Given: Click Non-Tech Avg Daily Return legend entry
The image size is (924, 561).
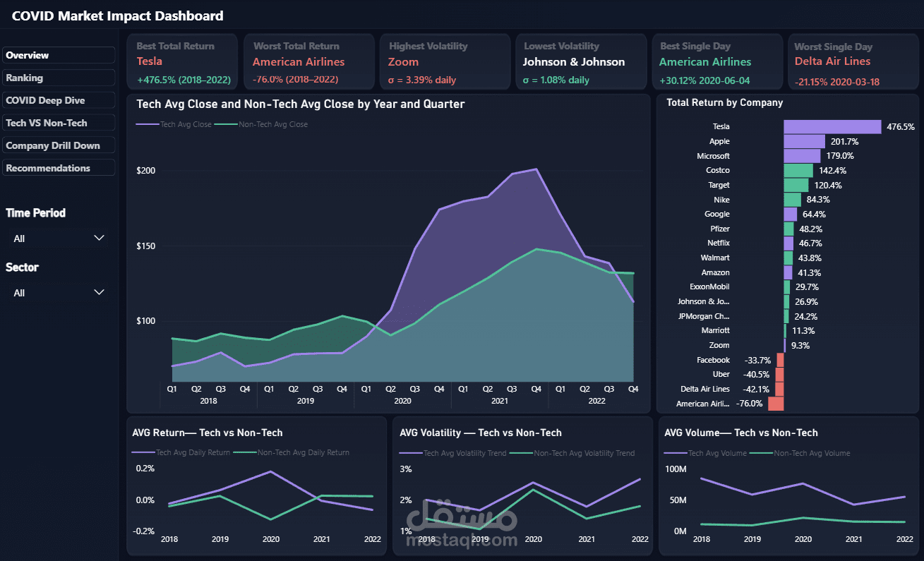Looking at the screenshot, I should coord(292,452).
